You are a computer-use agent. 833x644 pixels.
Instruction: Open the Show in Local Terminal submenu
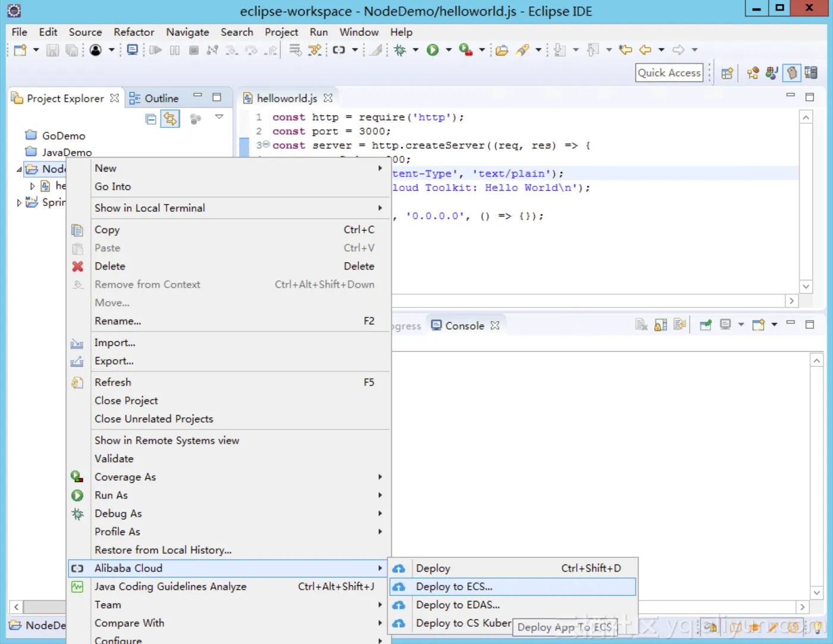[229, 208]
